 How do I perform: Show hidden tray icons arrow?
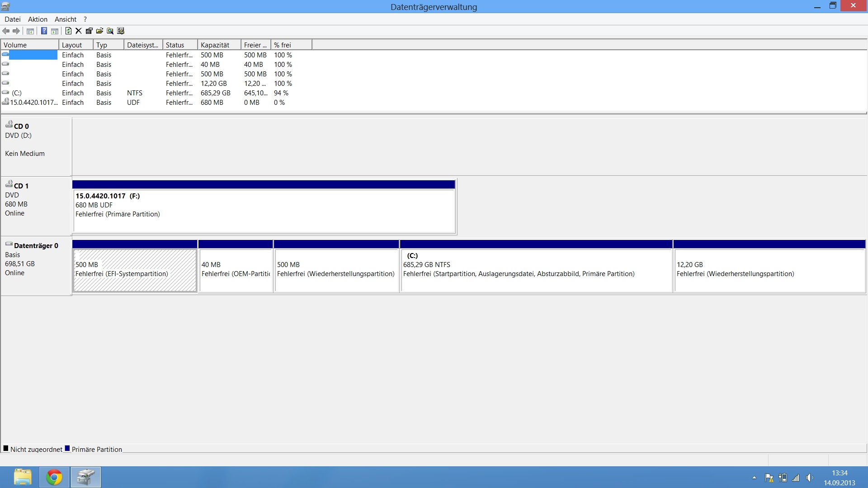coord(754,478)
